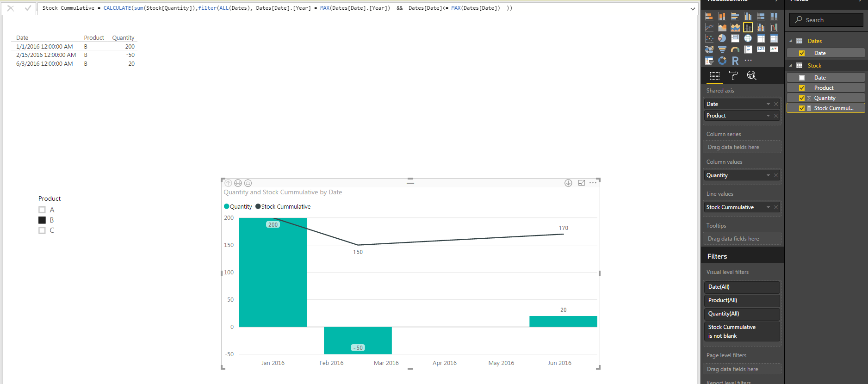Open the Product(All) visual filter
Image resolution: width=868 pixels, height=384 pixels.
pos(742,300)
